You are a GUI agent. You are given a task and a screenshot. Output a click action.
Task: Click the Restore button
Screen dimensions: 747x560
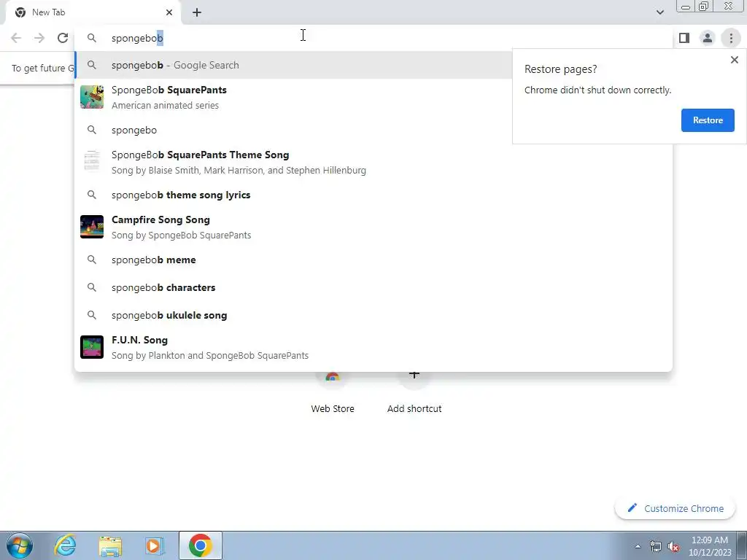[x=708, y=120]
